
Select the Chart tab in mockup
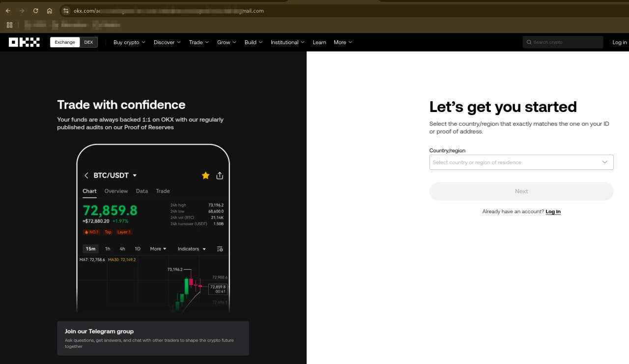tap(89, 191)
